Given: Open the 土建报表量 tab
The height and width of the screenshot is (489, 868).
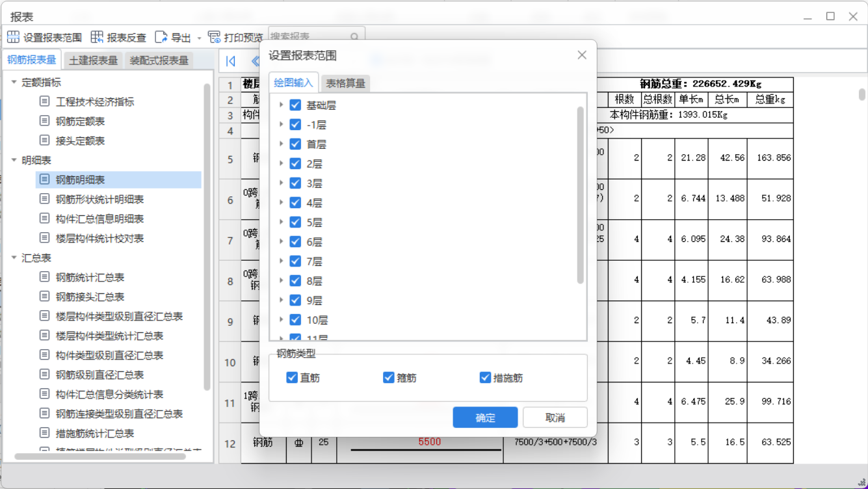Looking at the screenshot, I should [93, 60].
